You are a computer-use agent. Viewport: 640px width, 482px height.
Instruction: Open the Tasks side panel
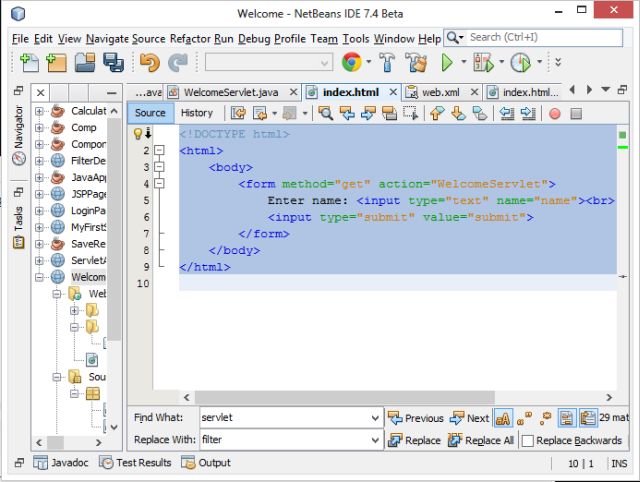click(18, 227)
